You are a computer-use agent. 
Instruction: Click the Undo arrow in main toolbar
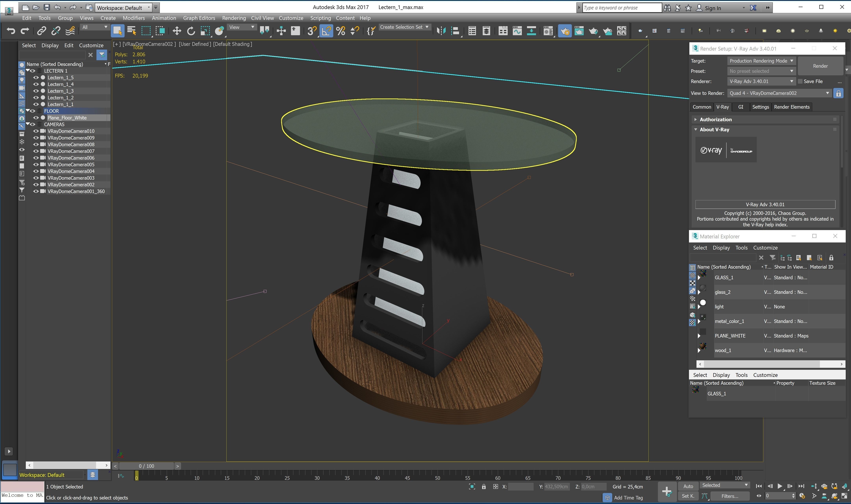(10, 31)
